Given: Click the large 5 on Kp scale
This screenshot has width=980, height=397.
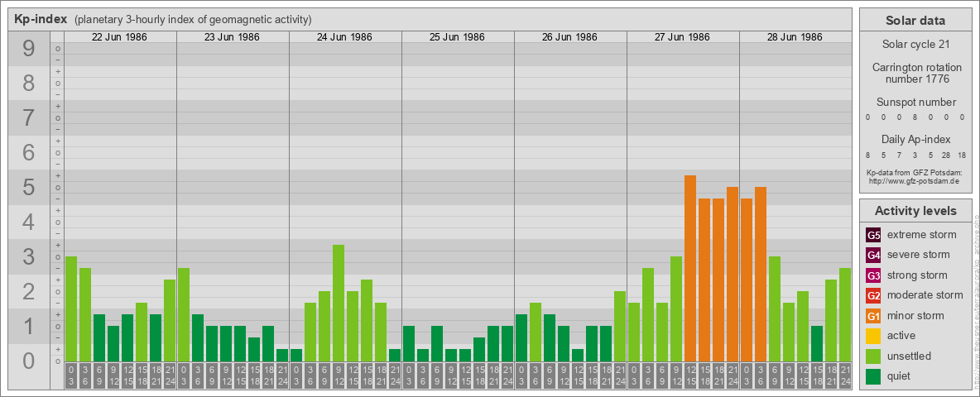Looking at the screenshot, I should (29, 187).
